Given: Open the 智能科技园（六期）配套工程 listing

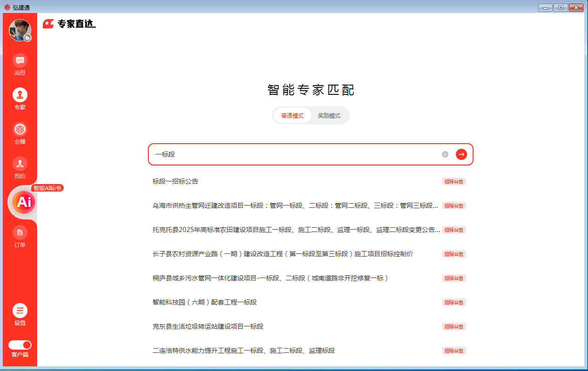Looking at the screenshot, I should click(205, 302).
